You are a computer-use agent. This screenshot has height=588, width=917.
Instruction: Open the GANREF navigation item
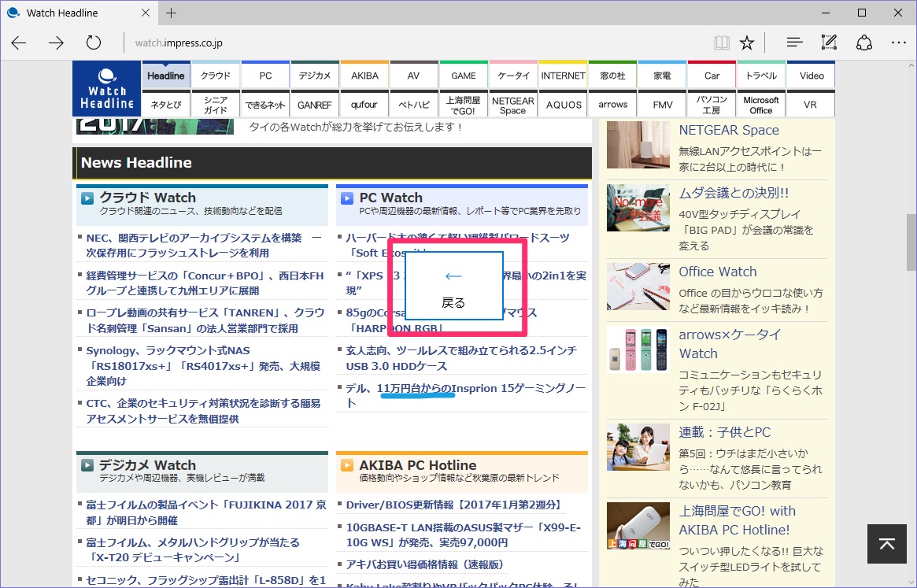point(315,104)
